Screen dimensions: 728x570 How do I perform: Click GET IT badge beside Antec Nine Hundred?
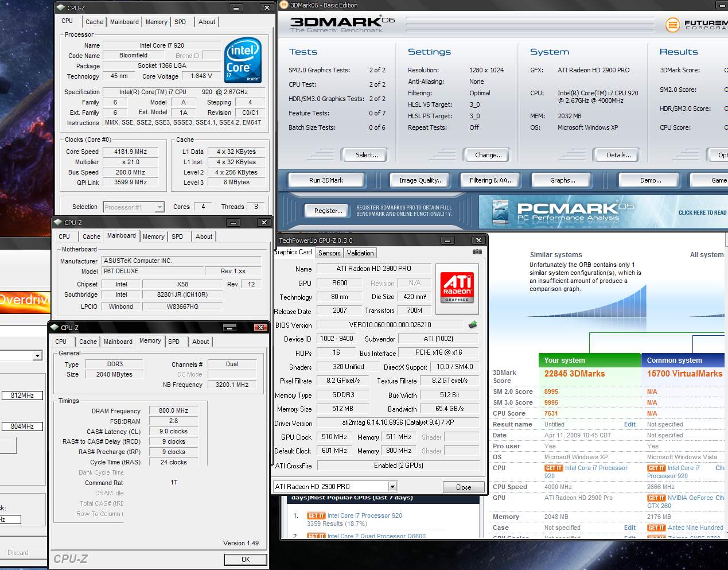pos(656,528)
